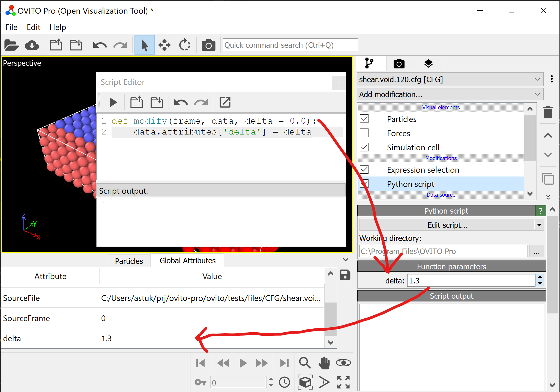Disable the Particles visual element
This screenshot has width=560, height=392.
[x=364, y=119]
